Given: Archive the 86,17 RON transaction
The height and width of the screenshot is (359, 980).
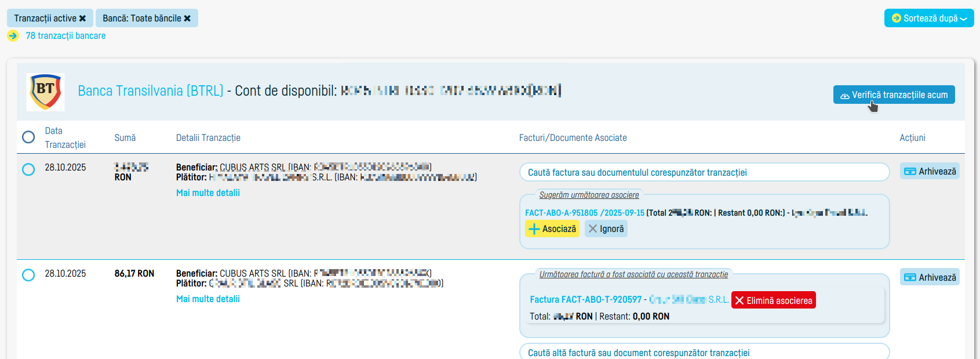Looking at the screenshot, I should pyautogui.click(x=930, y=277).
